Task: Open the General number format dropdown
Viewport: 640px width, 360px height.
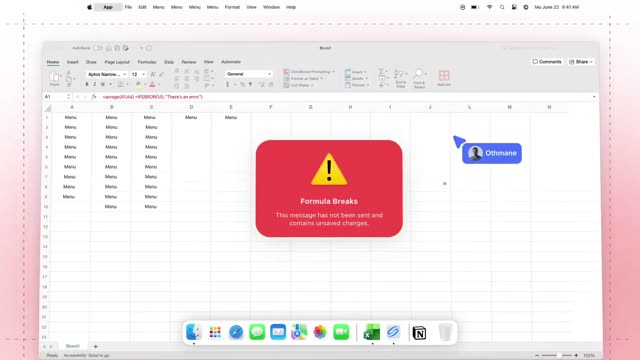Action: (x=249, y=74)
